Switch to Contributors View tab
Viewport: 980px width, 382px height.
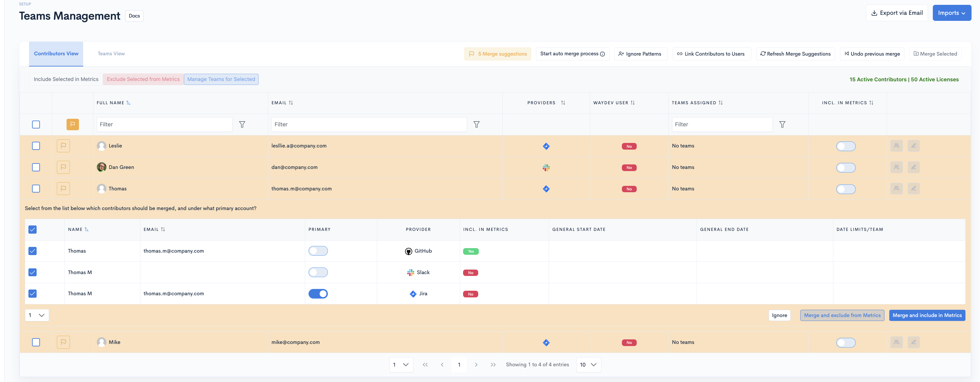pyautogui.click(x=56, y=53)
